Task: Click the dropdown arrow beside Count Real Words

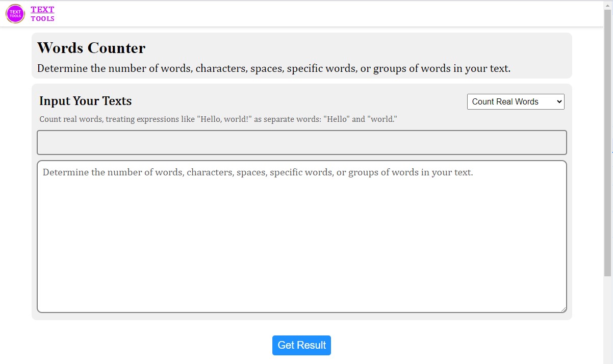Action: [x=558, y=101]
